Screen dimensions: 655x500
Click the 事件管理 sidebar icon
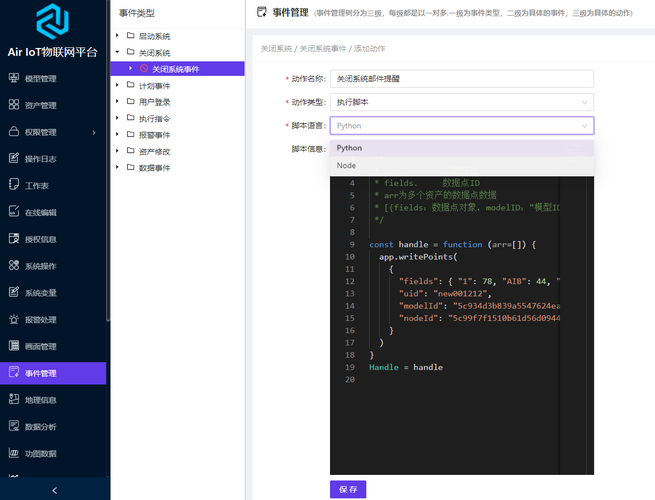pyautogui.click(x=14, y=373)
